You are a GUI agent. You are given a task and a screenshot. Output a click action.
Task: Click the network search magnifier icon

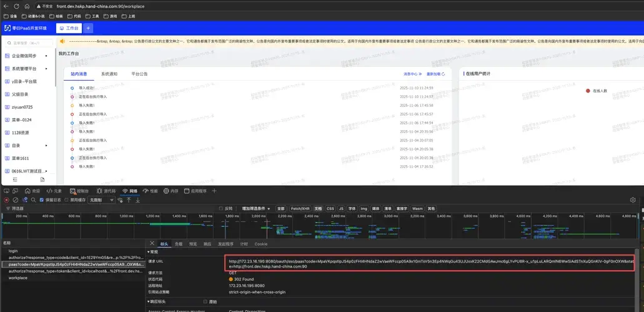click(33, 200)
